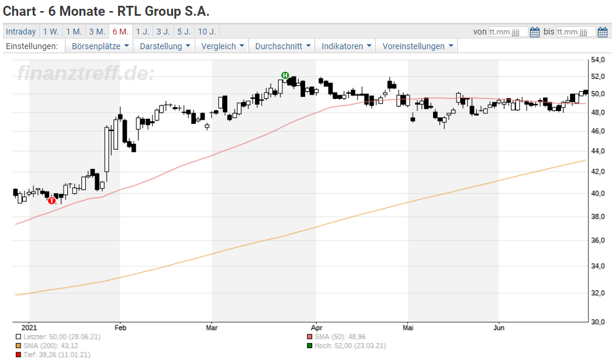
Task: Click the pink SMA (50) legend swatch
Action: click(310, 337)
